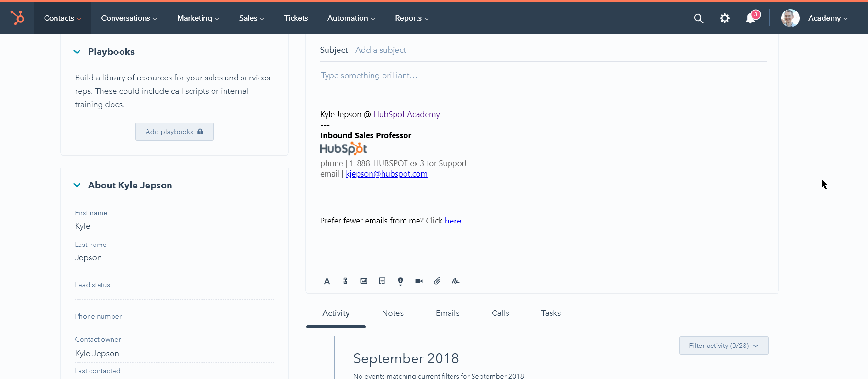The width and height of the screenshot is (868, 379).
Task: Switch to the Calls tab
Action: coord(500,313)
